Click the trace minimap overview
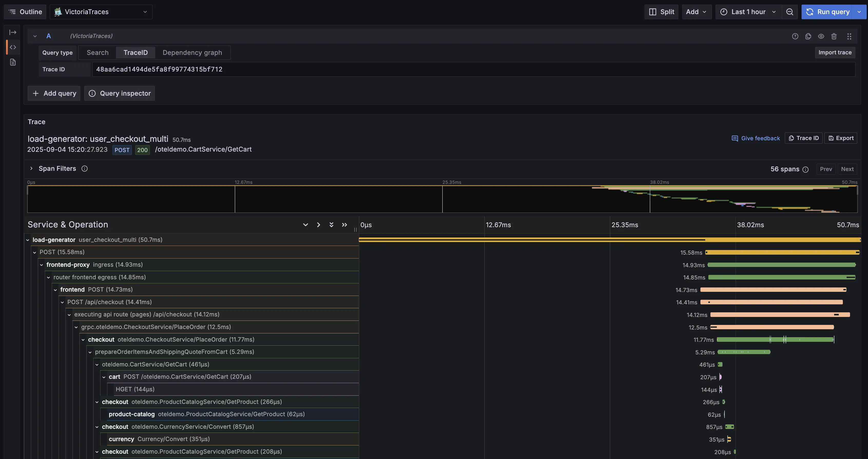The image size is (868, 459). [x=442, y=199]
